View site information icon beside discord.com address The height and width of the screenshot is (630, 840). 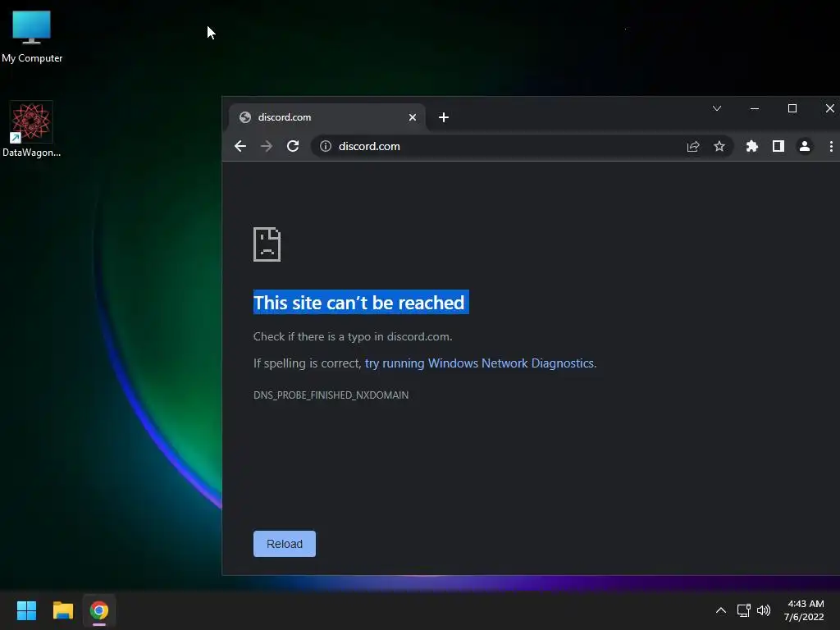(325, 146)
